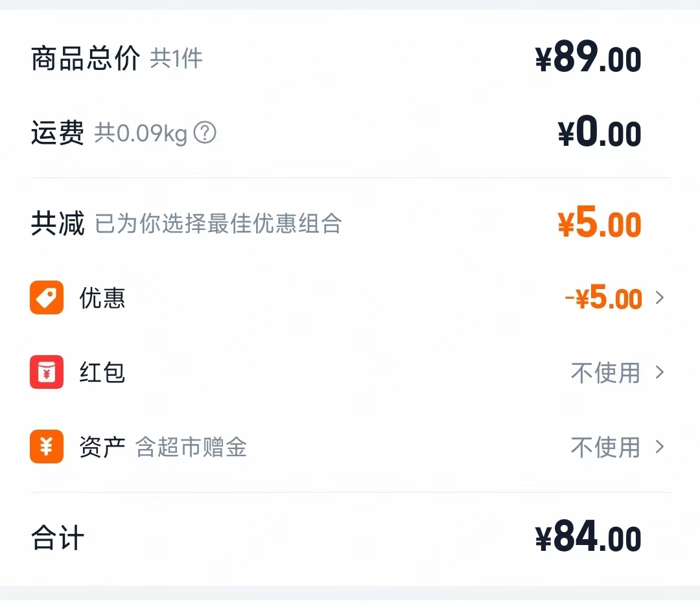This screenshot has height=604, width=700.
Task: Click the ¥5.00 total discount amount
Action: 600,224
